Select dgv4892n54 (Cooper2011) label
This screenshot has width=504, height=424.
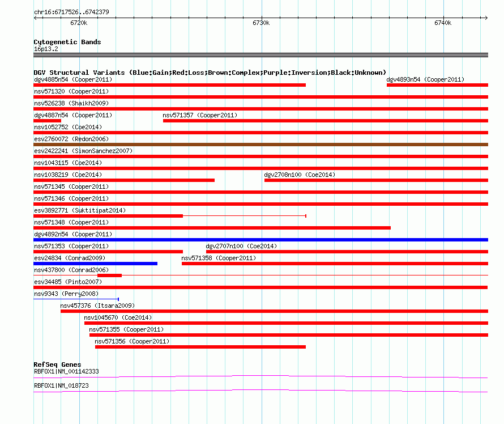[x=73, y=234]
